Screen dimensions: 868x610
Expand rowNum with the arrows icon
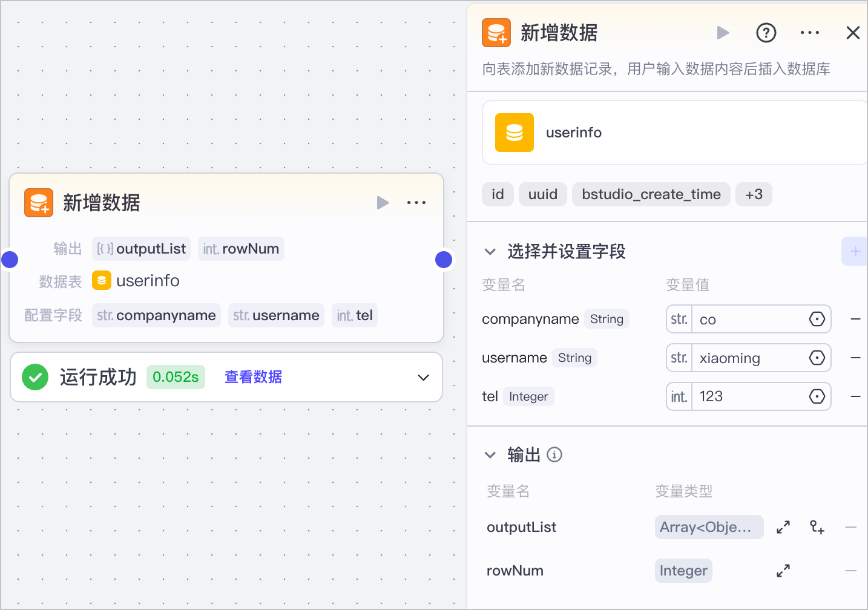click(x=783, y=571)
